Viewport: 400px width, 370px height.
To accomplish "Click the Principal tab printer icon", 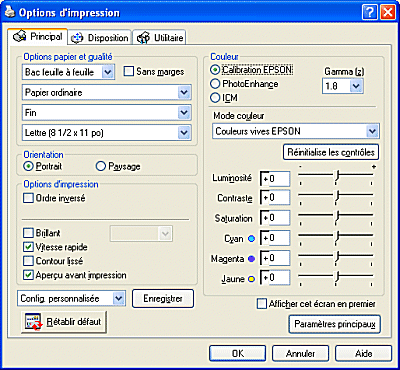I will point(20,36).
